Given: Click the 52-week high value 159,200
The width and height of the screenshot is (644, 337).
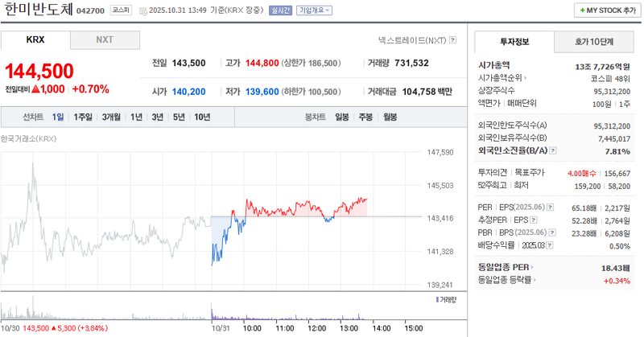Looking at the screenshot, I should point(588,187).
